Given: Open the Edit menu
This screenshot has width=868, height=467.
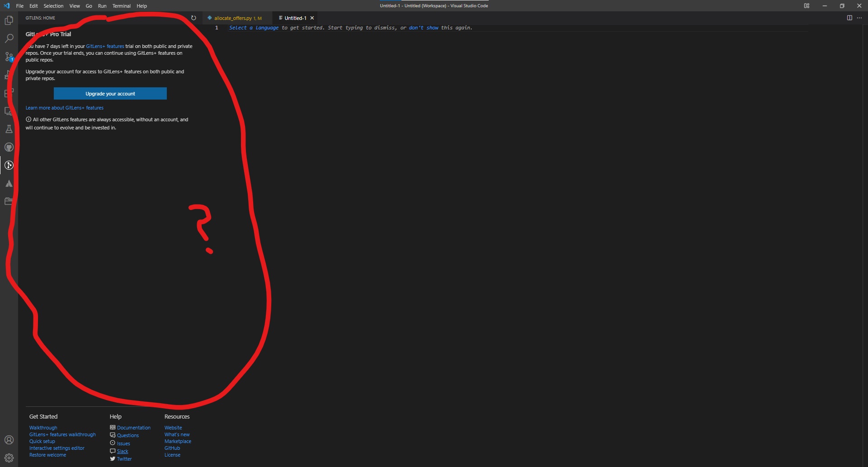Looking at the screenshot, I should pos(33,6).
